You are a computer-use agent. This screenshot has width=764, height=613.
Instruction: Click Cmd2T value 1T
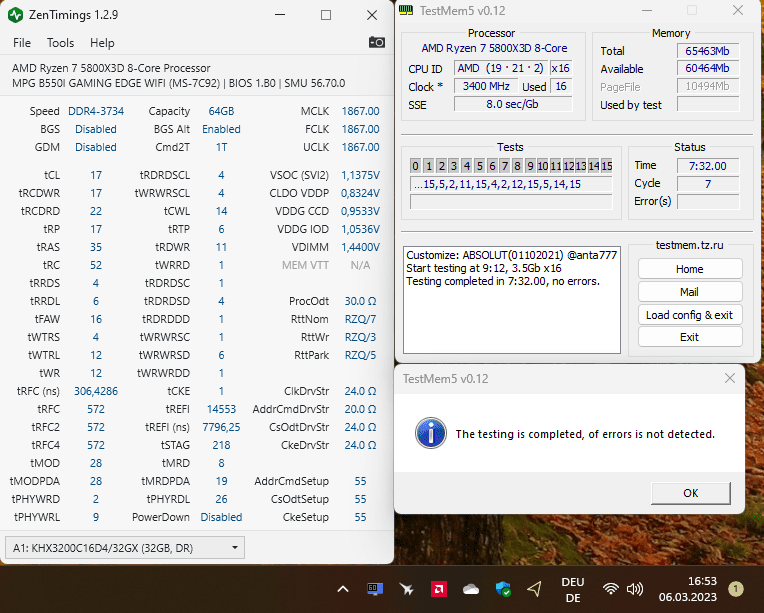click(x=221, y=147)
